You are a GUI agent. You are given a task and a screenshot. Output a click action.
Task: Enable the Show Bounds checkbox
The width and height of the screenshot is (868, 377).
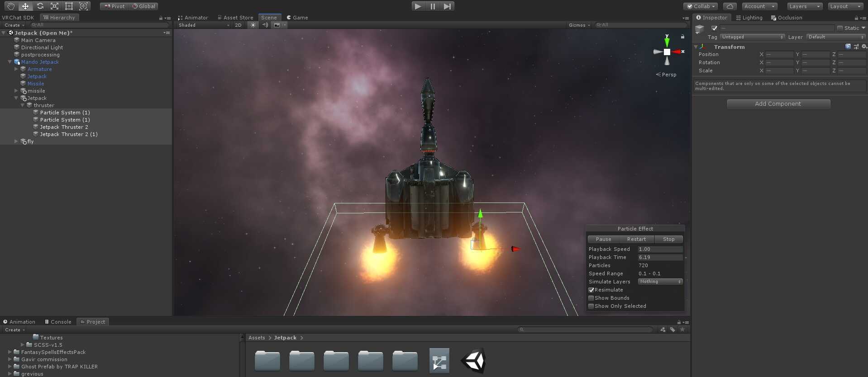click(x=591, y=298)
